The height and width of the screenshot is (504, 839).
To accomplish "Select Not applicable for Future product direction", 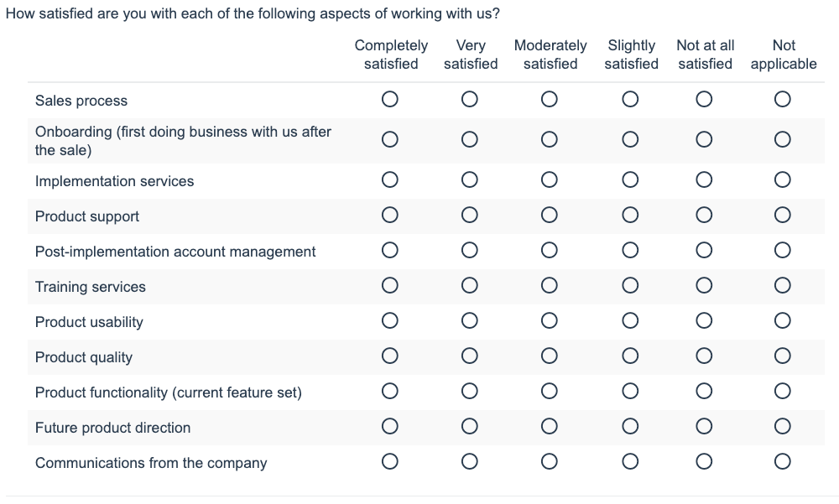I will pyautogui.click(x=782, y=427).
